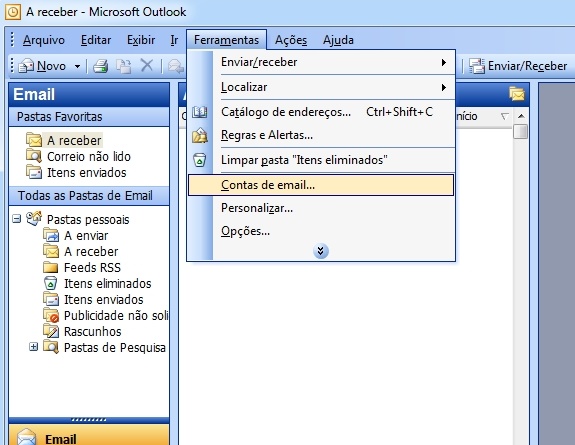This screenshot has height=445, width=575.
Task: Click the Reply icon in the toolbar
Action: (x=176, y=66)
